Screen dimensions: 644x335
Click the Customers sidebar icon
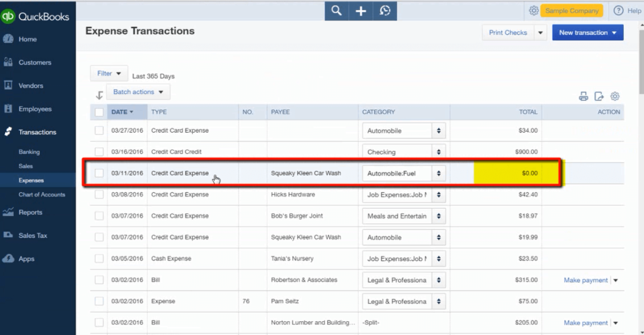point(8,62)
